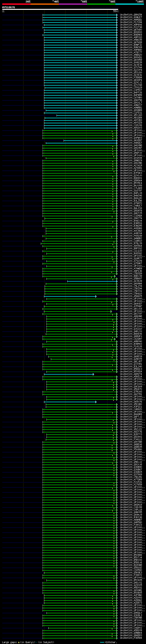This screenshot has width=146, height=644.
Task: Select hit UniRef100_A1YE31
Action: 131,75
